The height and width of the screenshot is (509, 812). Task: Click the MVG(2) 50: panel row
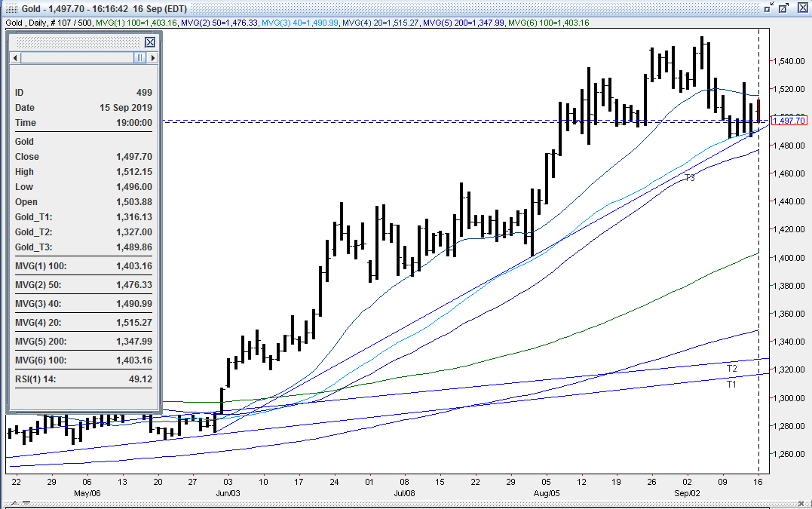coord(84,285)
